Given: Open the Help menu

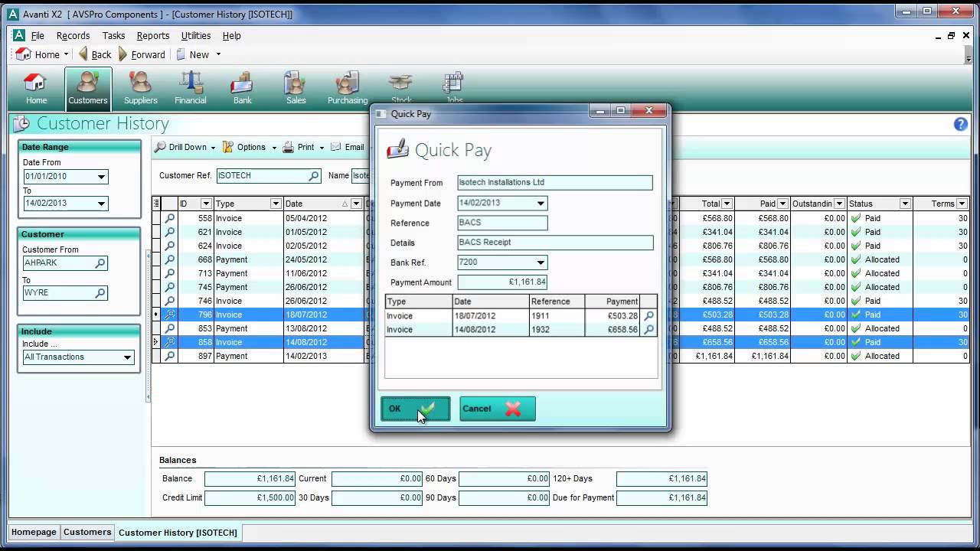Looking at the screenshot, I should point(231,35).
